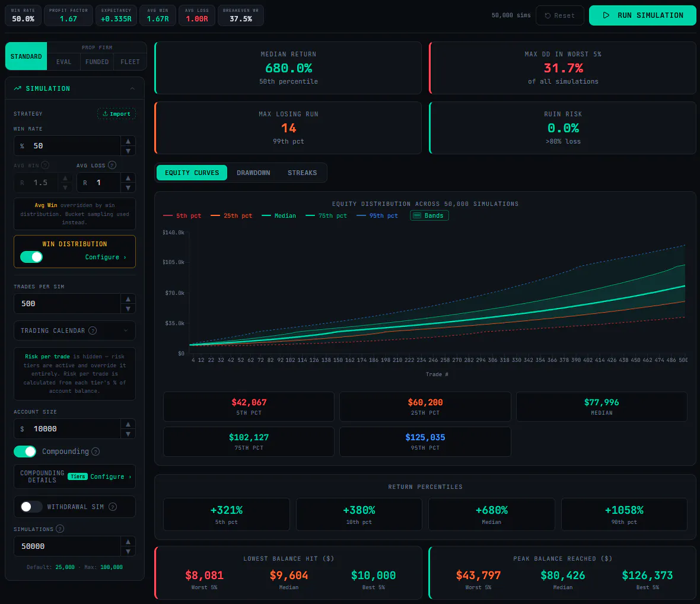Toggle the 95th pct legend line
700x604 pixels.
coord(377,215)
